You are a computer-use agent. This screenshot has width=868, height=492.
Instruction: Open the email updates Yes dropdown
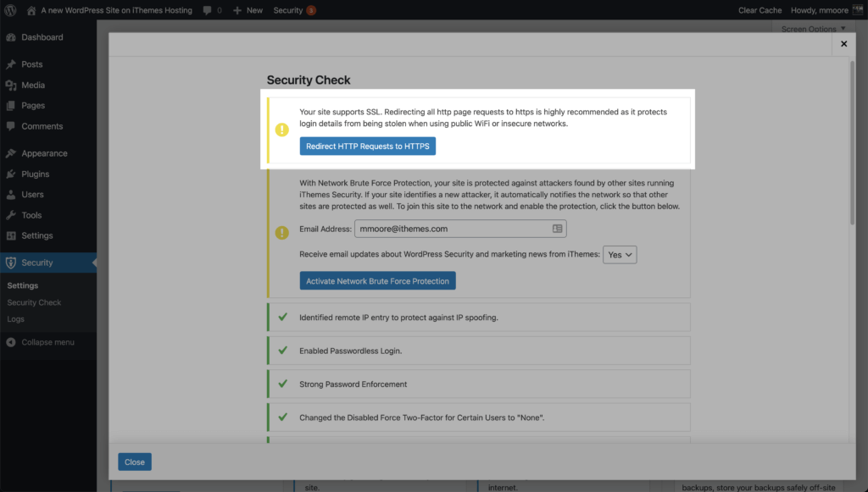coord(620,255)
